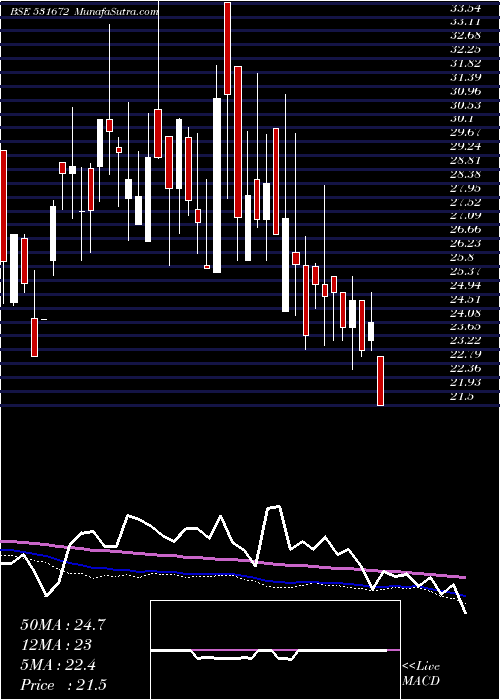Click the 25.8 price axis label
Image resolution: width=500 pixels, height=700 pixels.
(462, 258)
